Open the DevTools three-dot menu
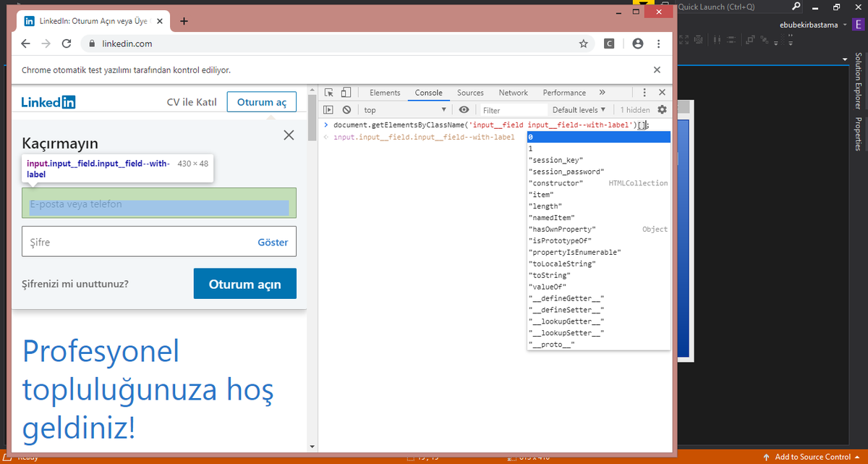Screen dimensions: 868x464 (x=644, y=92)
